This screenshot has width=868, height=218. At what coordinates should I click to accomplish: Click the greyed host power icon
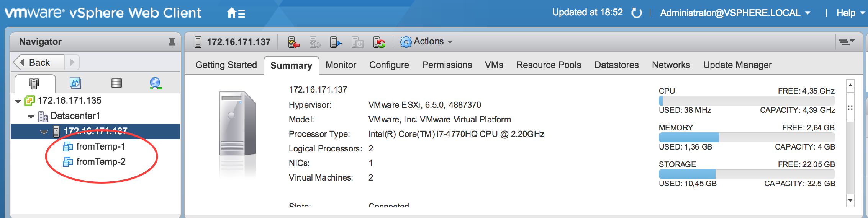[x=357, y=42]
